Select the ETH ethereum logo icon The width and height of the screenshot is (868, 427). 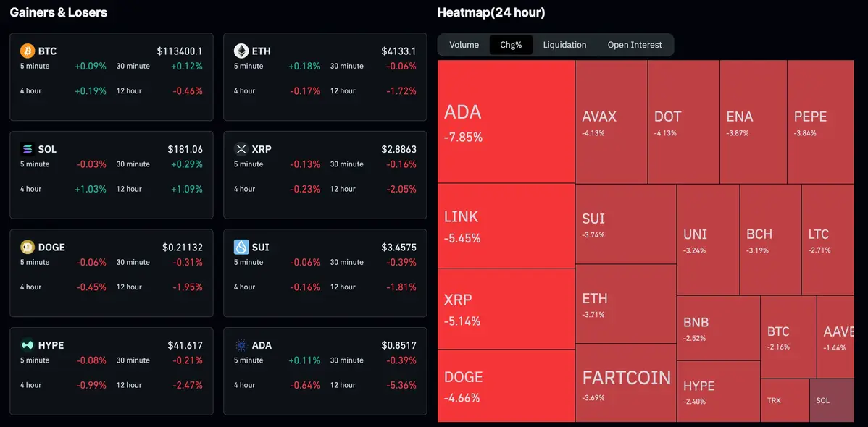[x=242, y=51]
